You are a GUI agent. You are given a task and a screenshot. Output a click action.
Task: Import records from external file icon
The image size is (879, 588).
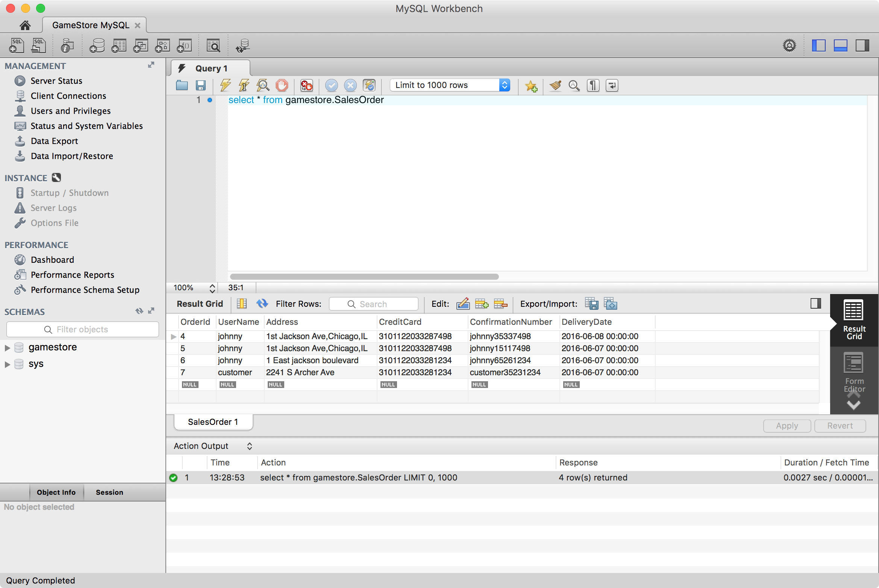[611, 304]
